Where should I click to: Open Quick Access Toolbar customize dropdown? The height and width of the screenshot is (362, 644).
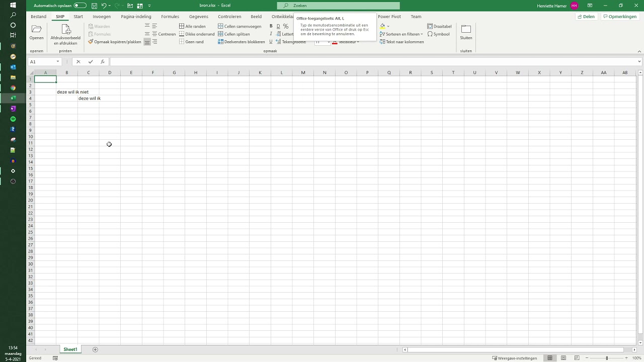click(149, 6)
